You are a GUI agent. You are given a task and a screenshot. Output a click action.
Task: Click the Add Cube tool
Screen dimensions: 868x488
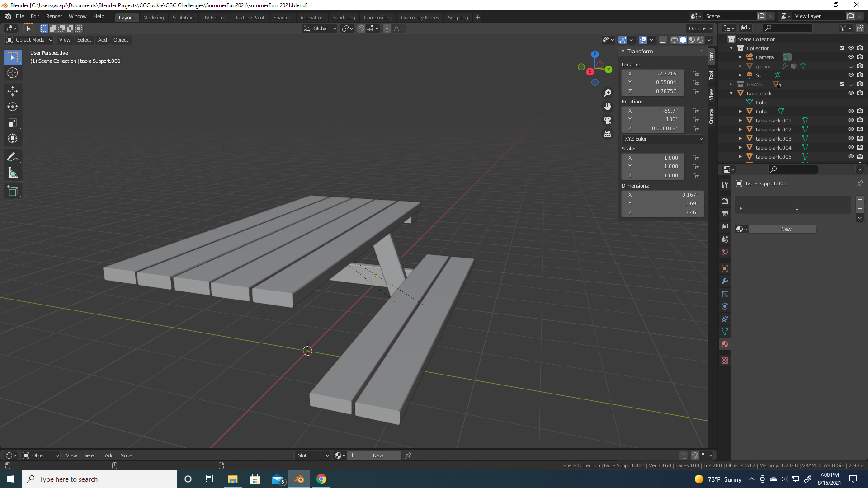click(x=13, y=191)
